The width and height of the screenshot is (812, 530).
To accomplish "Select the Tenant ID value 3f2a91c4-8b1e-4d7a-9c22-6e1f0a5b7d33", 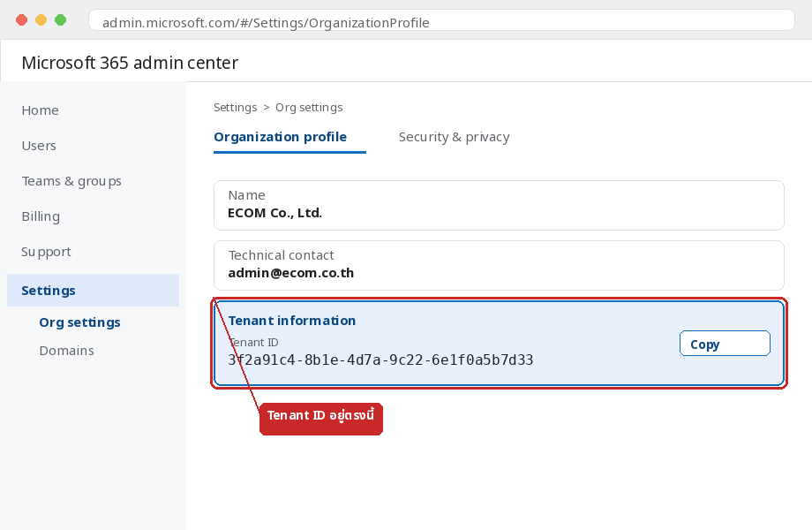I will point(380,360).
